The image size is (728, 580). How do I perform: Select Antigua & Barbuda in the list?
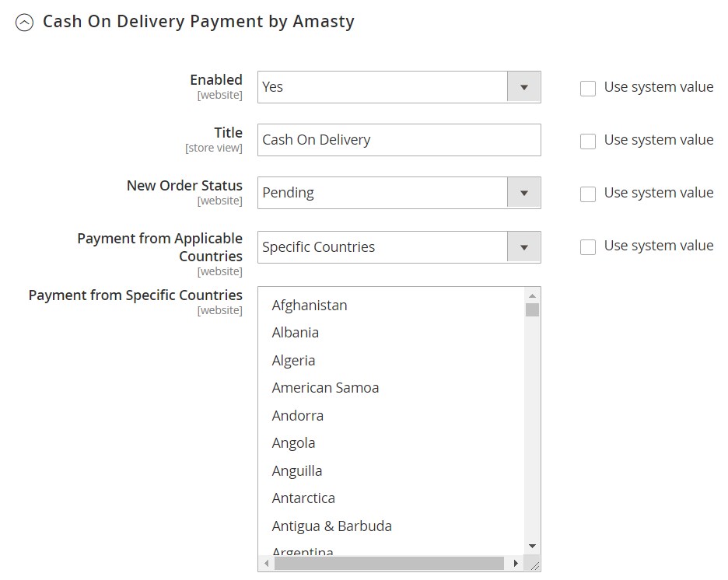click(332, 526)
